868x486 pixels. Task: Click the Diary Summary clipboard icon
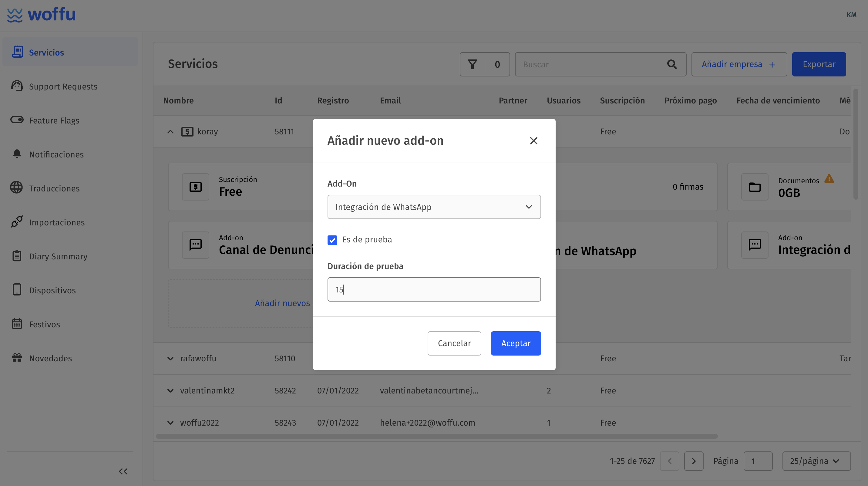coord(17,256)
